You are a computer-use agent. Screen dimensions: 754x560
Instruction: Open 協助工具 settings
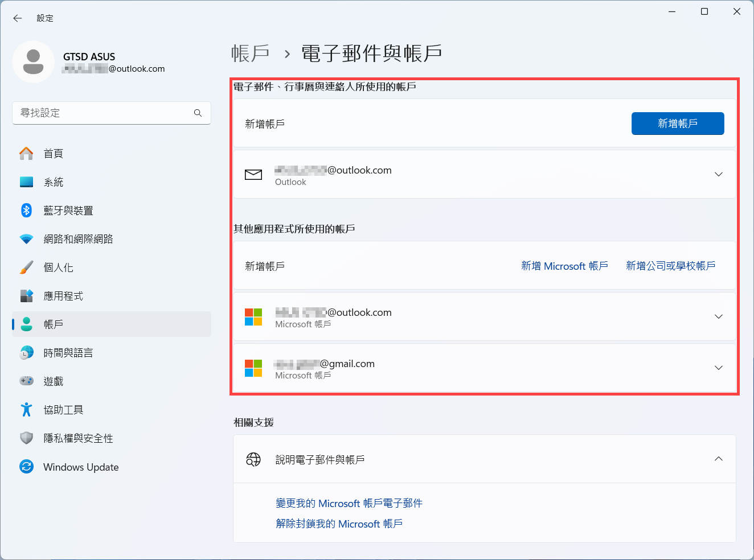[x=112, y=409]
